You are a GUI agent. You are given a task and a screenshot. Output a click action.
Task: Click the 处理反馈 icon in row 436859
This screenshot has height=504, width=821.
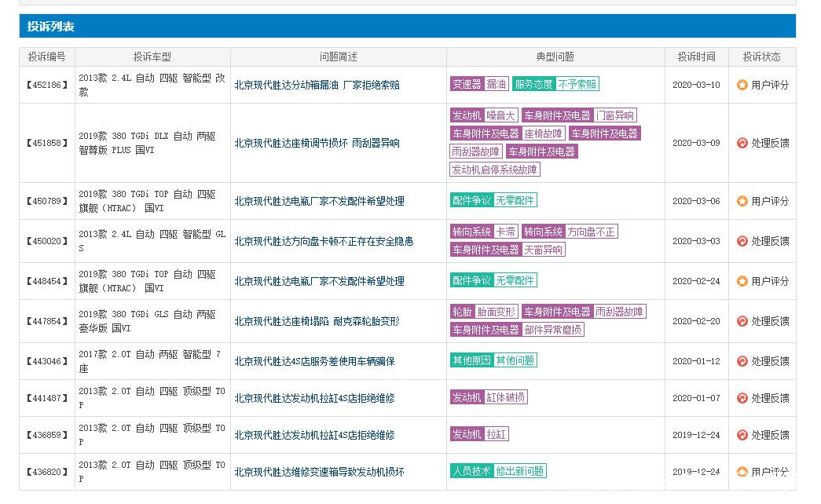pos(742,435)
